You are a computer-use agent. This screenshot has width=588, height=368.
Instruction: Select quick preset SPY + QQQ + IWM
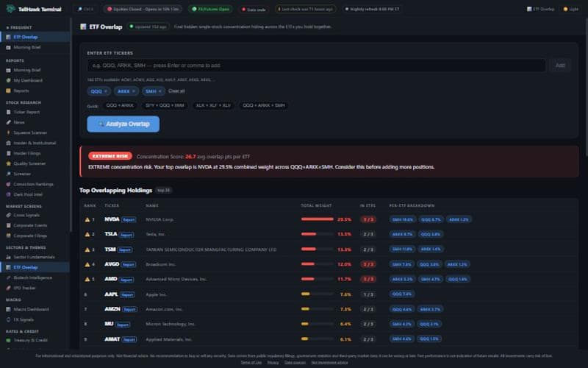165,105
